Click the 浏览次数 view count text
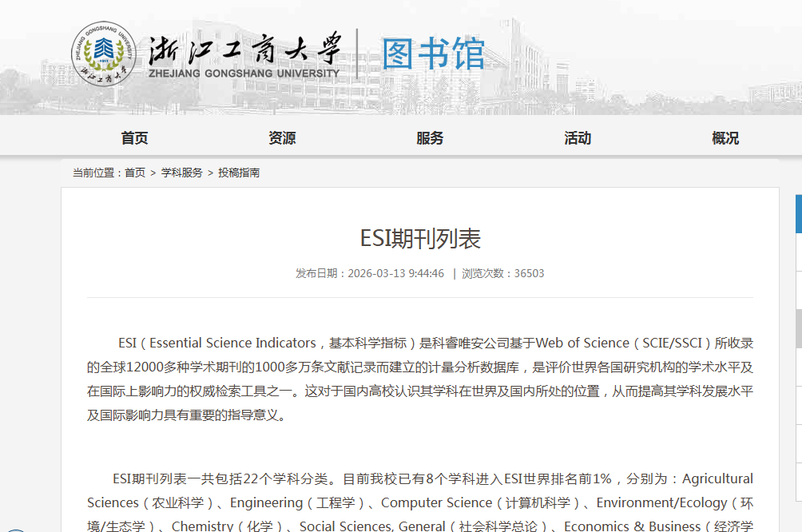Screen dimensions: 802x532 point(502,274)
